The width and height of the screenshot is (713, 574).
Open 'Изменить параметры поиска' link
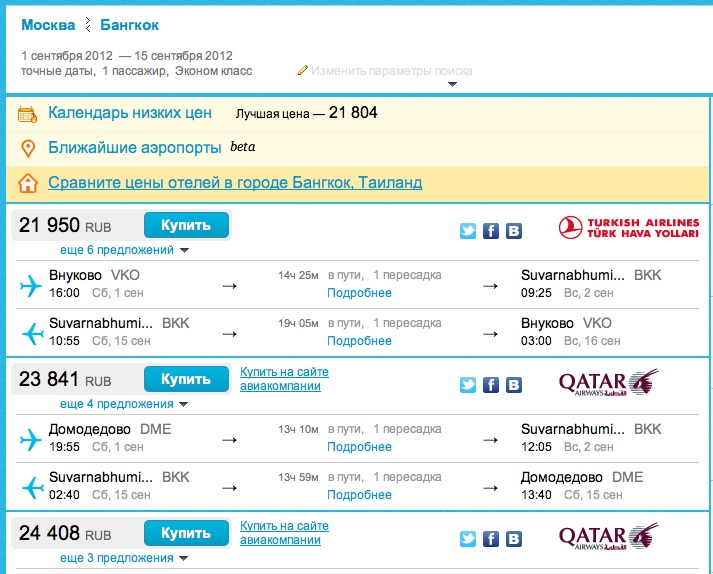pos(392,71)
